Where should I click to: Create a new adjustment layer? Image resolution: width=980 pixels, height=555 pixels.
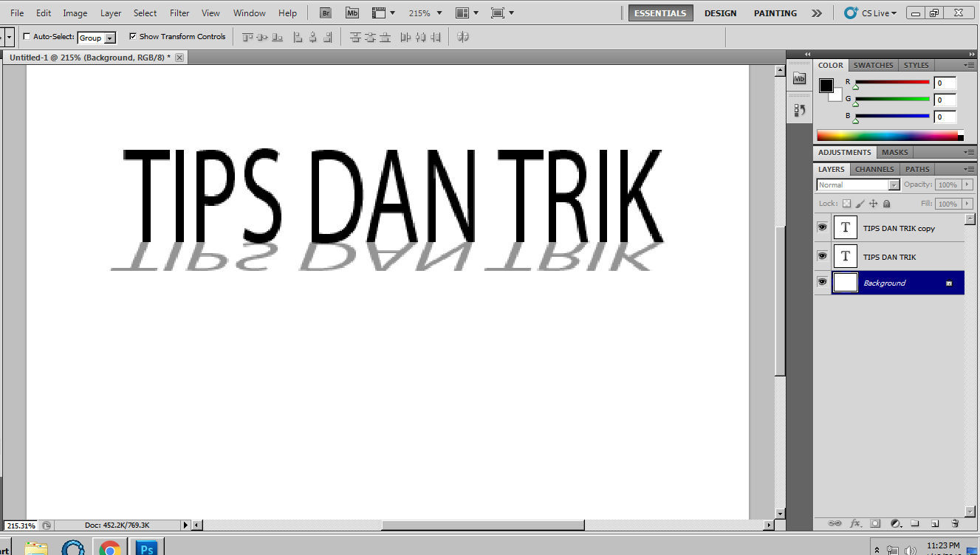click(895, 523)
